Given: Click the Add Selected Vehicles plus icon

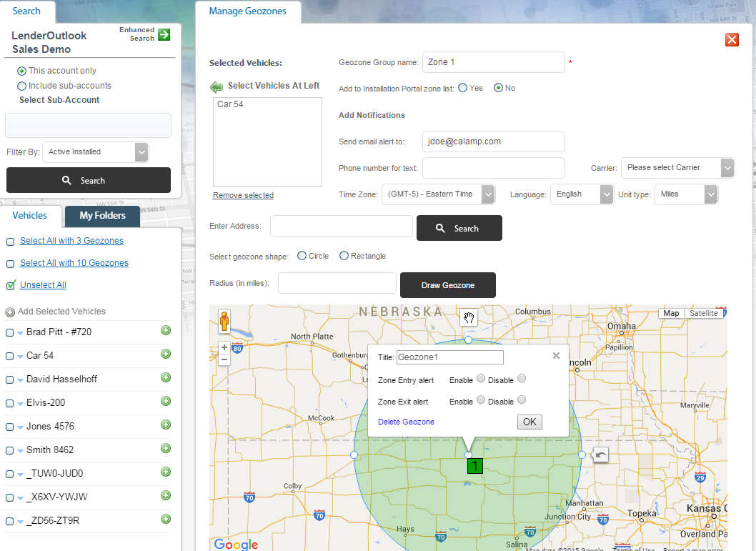Looking at the screenshot, I should (9, 312).
